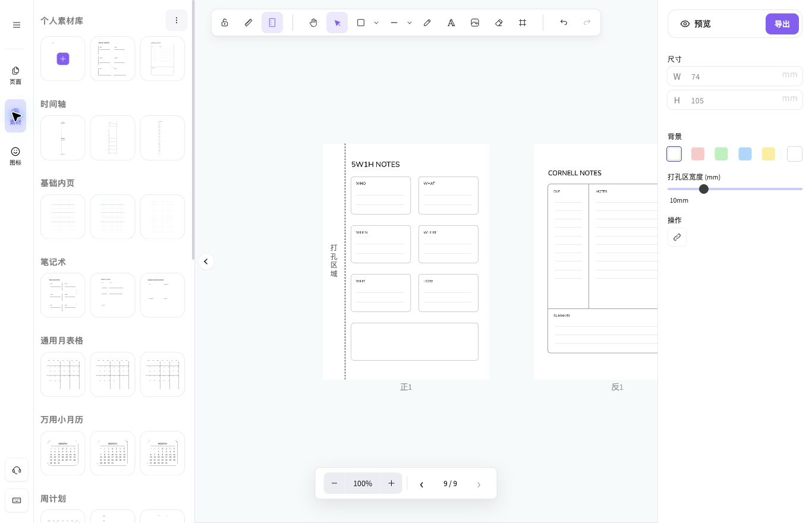The height and width of the screenshot is (523, 812).
Task: Open the 页面 pages tab
Action: [15, 75]
